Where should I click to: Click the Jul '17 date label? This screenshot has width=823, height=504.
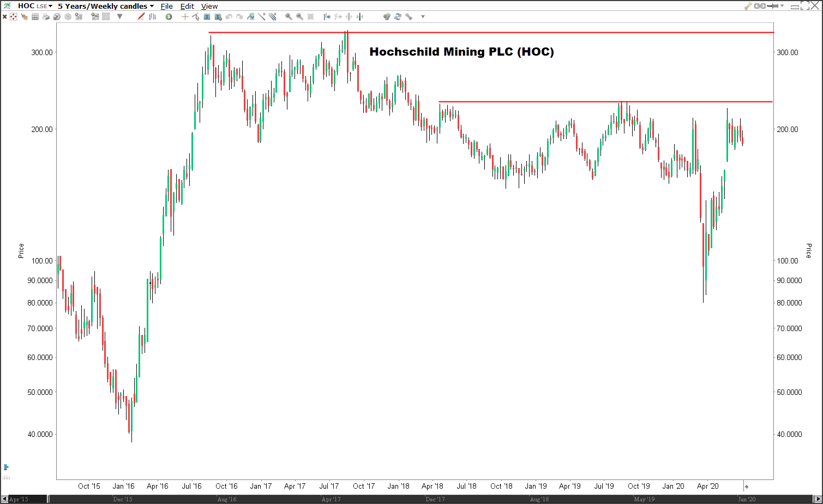[329, 486]
